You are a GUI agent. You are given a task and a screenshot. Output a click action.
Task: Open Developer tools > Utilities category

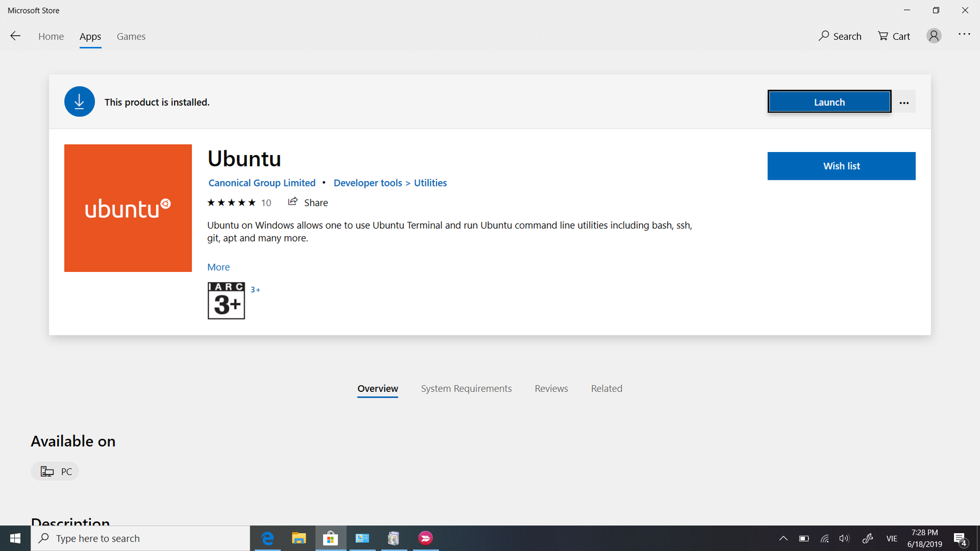(x=390, y=183)
